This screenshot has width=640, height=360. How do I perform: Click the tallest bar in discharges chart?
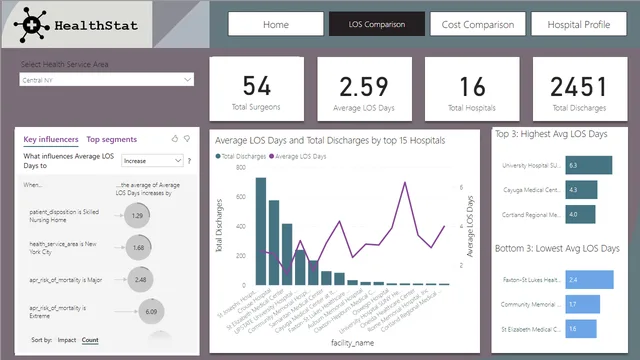tap(261, 231)
